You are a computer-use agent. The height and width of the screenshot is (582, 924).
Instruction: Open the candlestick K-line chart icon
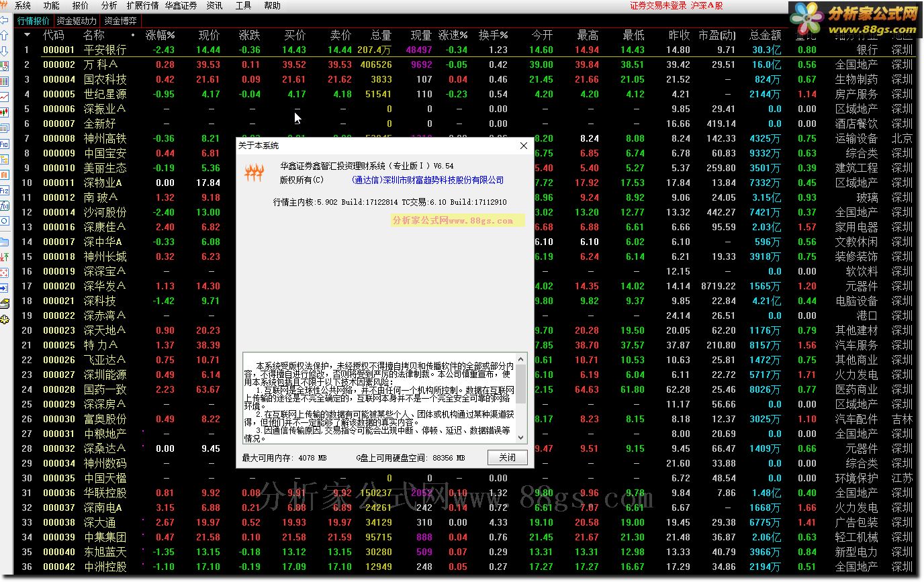pos(5,112)
